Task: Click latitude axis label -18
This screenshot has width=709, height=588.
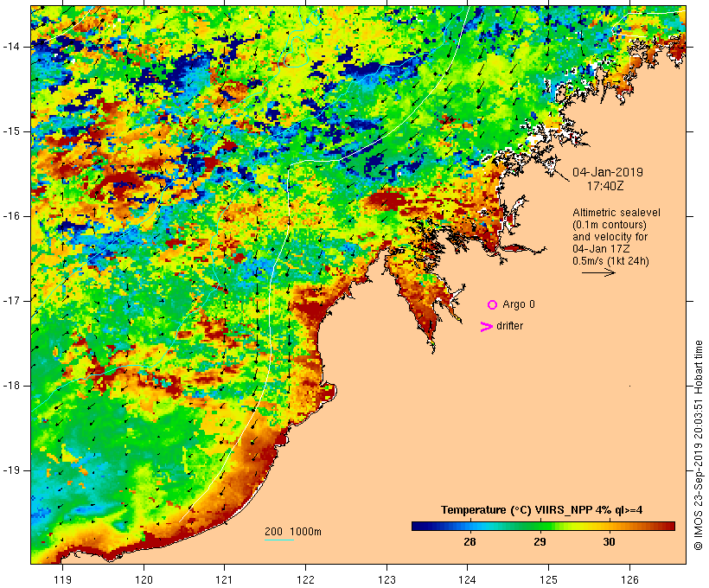Action: (11, 386)
